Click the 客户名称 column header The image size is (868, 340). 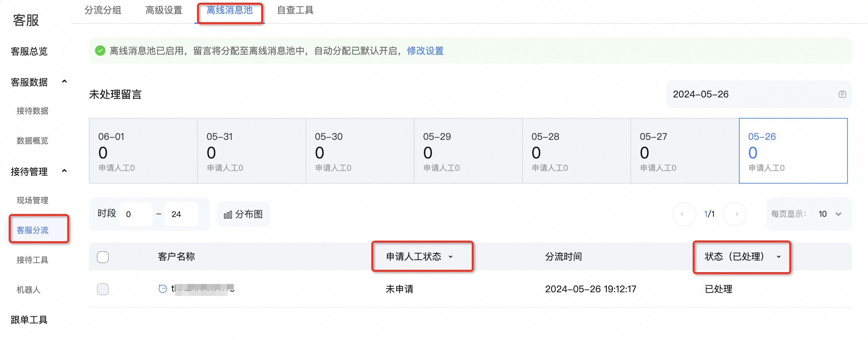(x=176, y=257)
